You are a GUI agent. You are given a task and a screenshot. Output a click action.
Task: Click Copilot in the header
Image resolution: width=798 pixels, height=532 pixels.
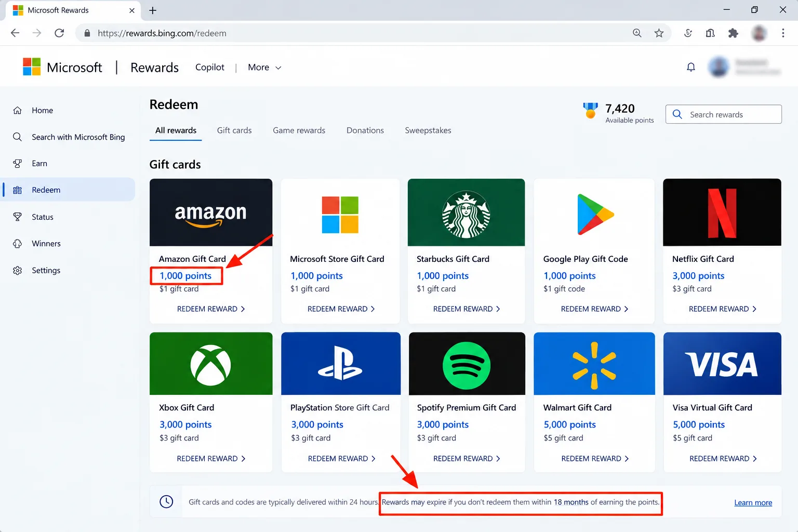(x=210, y=67)
